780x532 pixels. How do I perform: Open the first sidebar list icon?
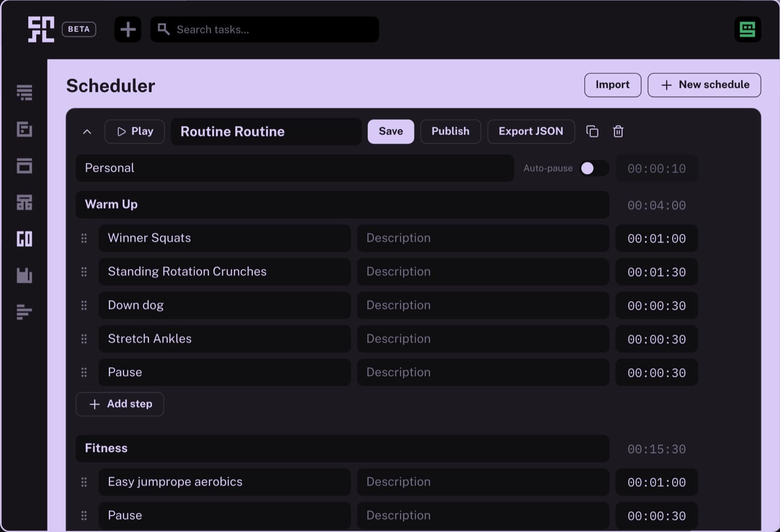pyautogui.click(x=24, y=92)
